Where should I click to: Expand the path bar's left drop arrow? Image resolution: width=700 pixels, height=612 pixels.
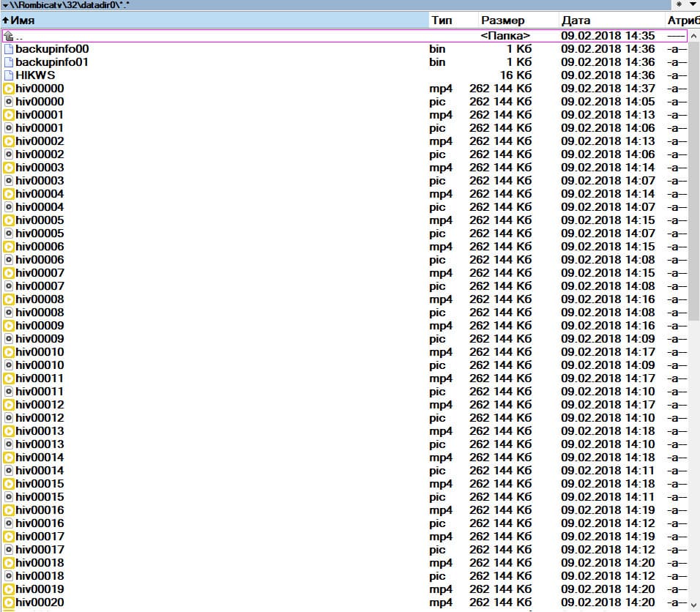[x=5, y=6]
